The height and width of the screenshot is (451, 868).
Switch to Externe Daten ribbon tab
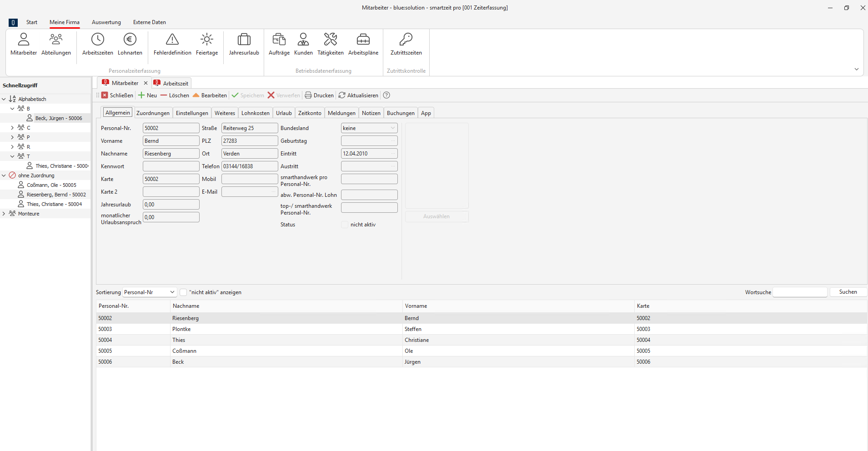coord(150,22)
